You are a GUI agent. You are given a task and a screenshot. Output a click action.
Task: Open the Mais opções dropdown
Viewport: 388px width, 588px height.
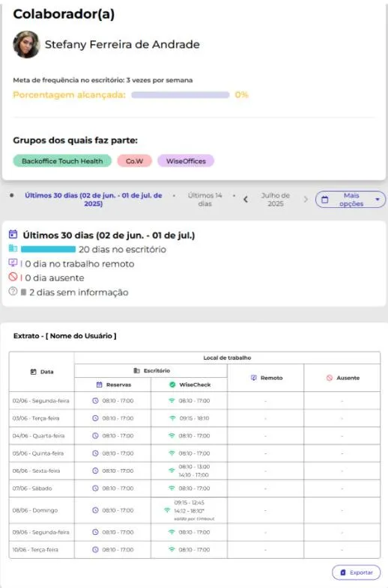[351, 200]
